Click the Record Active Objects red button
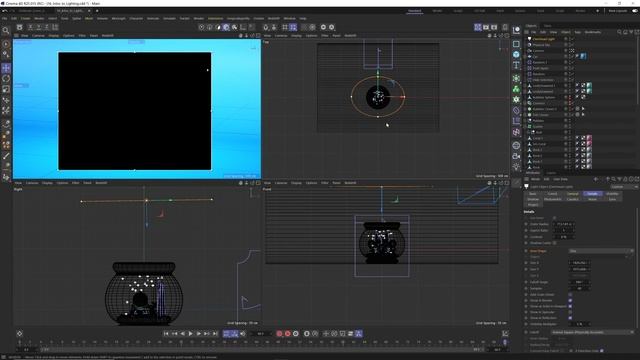Screen dimensions: 640x360 [279, 334]
